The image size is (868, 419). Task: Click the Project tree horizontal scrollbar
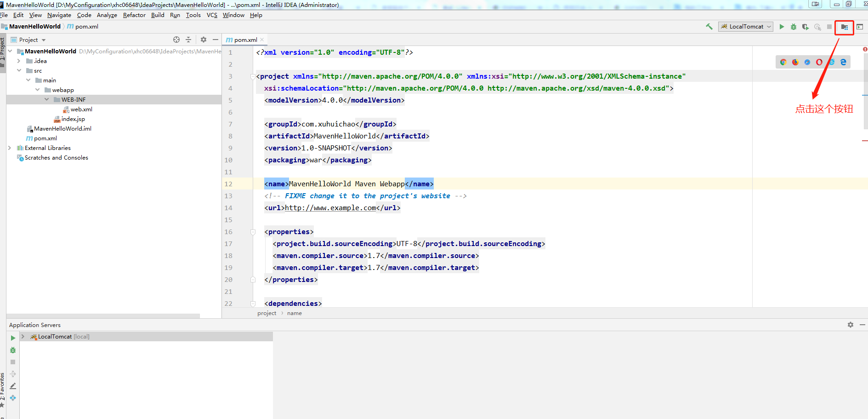(103, 316)
